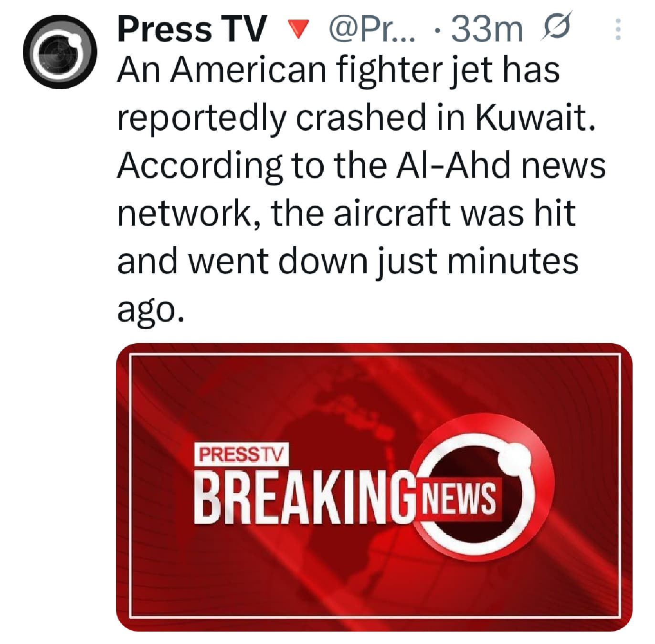Image resolution: width=655 pixels, height=644 pixels.
Task: Click the phrase 'just minutes' in post
Action: pyautogui.click(x=478, y=261)
